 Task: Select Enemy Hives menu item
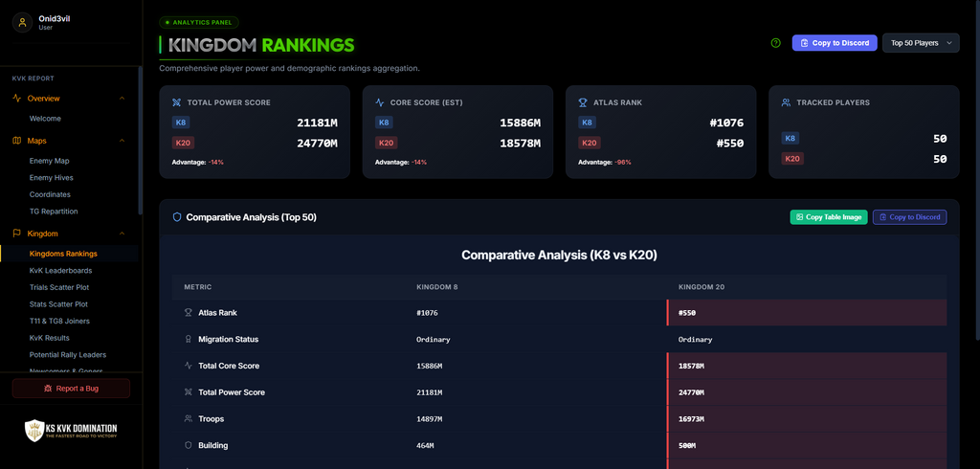point(52,178)
